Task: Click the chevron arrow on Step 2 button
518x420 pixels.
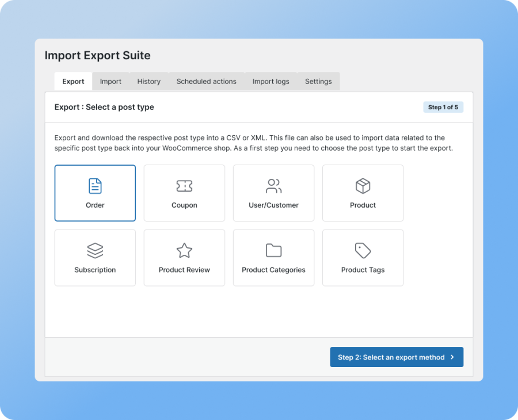Action: (x=452, y=357)
